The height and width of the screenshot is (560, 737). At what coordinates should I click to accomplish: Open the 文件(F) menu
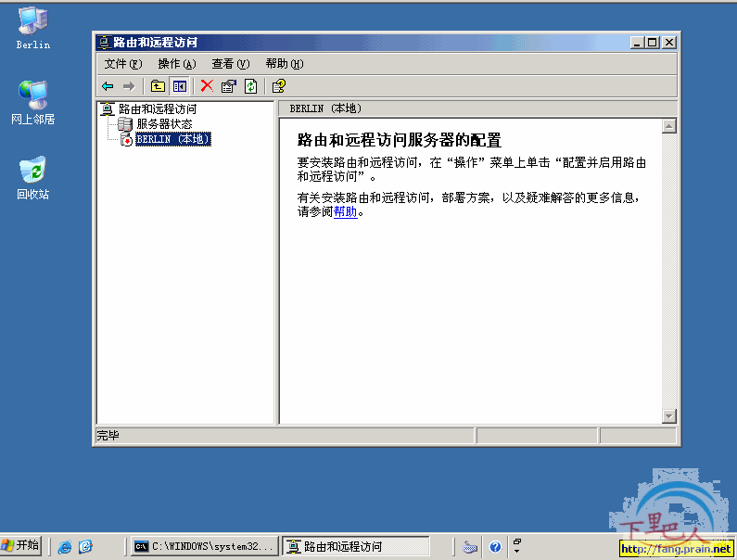point(122,64)
